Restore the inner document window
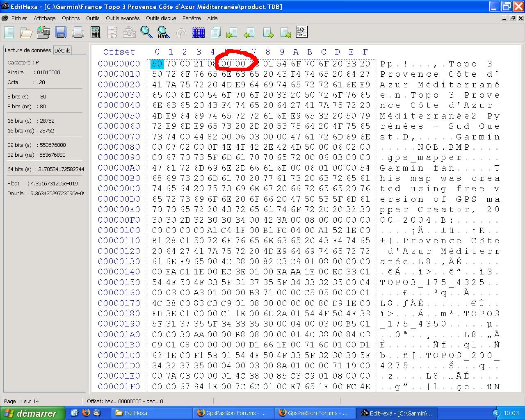 (x=513, y=18)
